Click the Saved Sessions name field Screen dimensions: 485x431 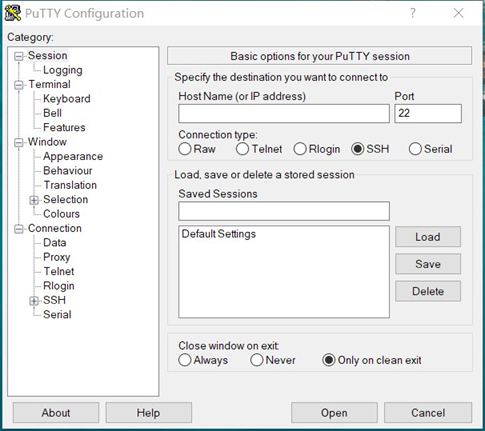coord(284,211)
